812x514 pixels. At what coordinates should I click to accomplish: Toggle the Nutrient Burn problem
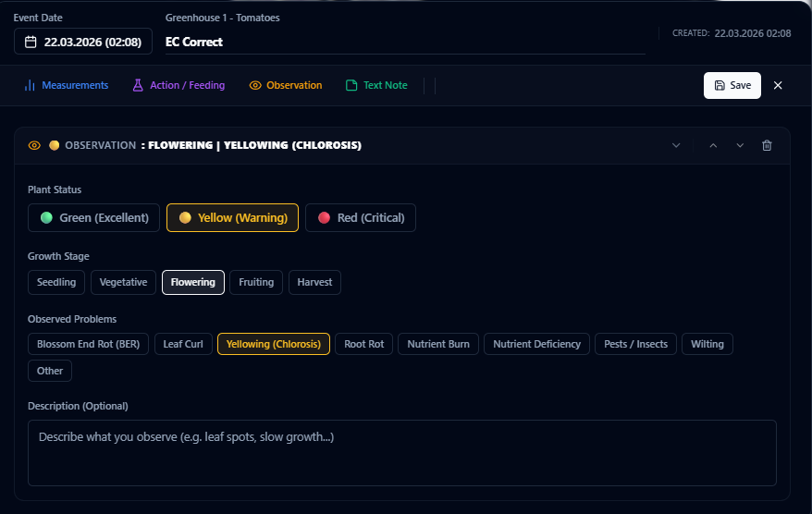[438, 344]
